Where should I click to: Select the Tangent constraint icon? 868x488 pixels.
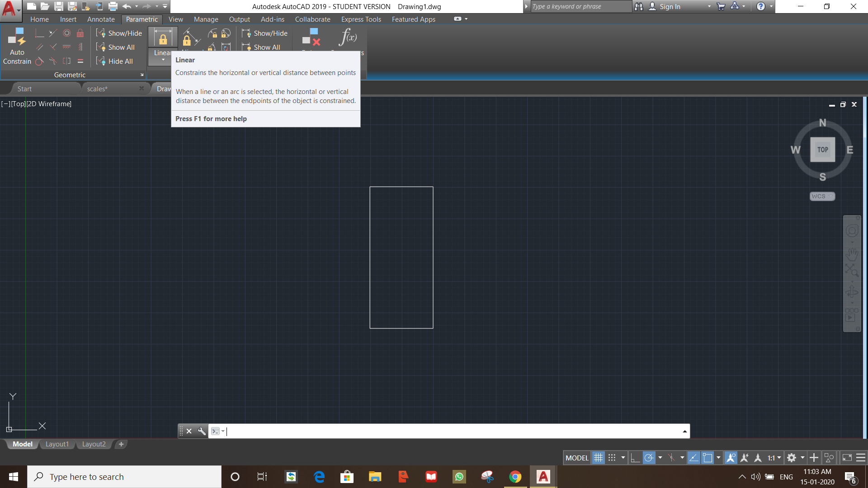click(x=40, y=61)
